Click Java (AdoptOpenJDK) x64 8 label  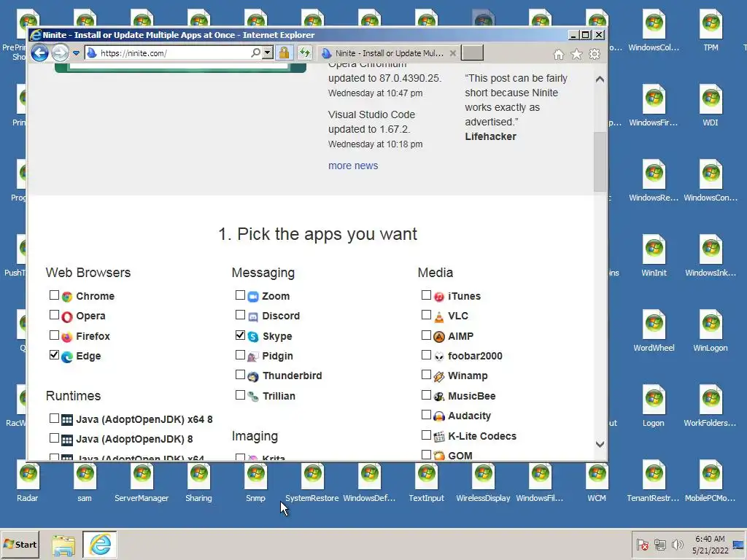click(144, 419)
